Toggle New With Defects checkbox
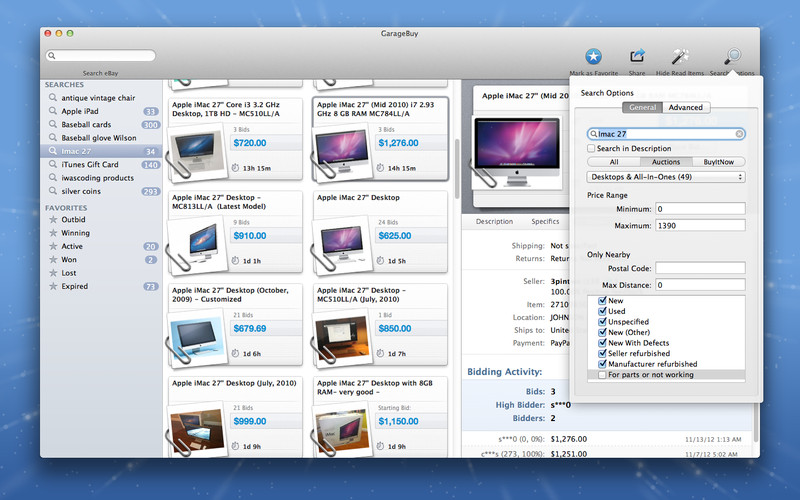 [602, 343]
